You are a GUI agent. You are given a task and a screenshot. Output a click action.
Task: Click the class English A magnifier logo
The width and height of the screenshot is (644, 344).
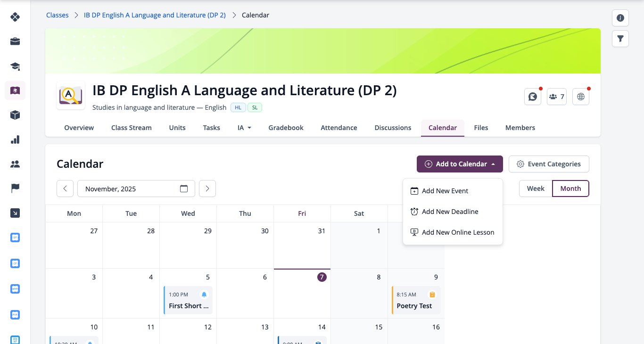[x=71, y=96]
